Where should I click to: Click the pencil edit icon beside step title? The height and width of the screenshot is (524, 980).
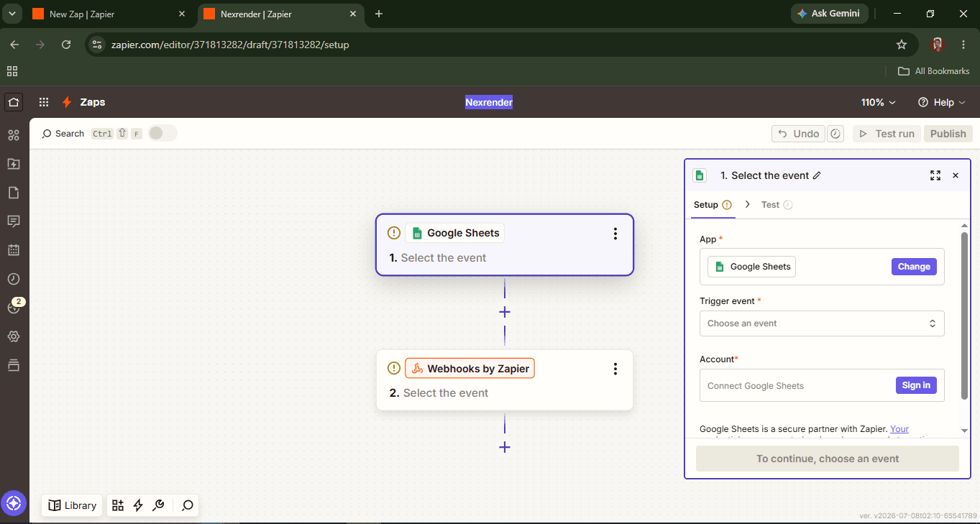[x=817, y=175]
